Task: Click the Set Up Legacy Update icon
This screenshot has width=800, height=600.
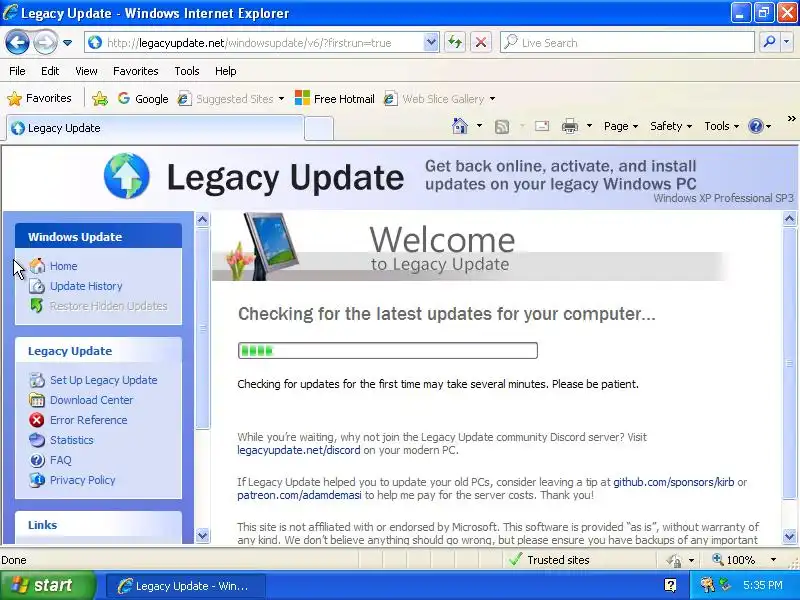Action: 37,380
